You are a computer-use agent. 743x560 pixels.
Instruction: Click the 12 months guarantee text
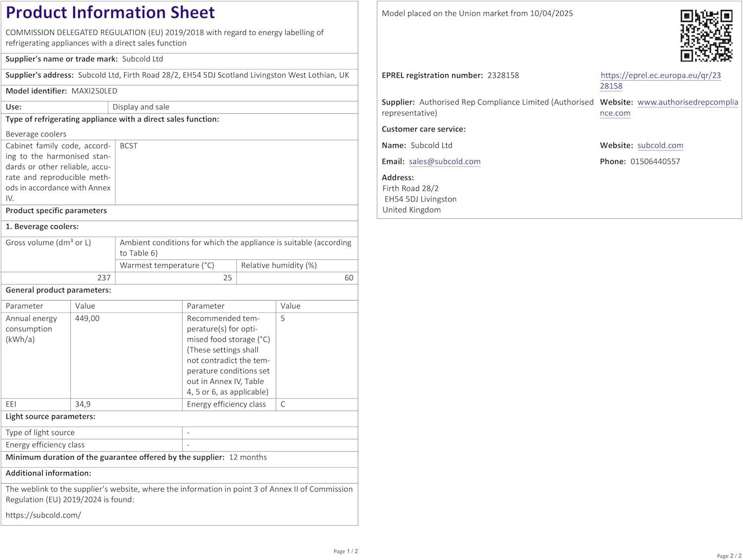click(248, 458)
